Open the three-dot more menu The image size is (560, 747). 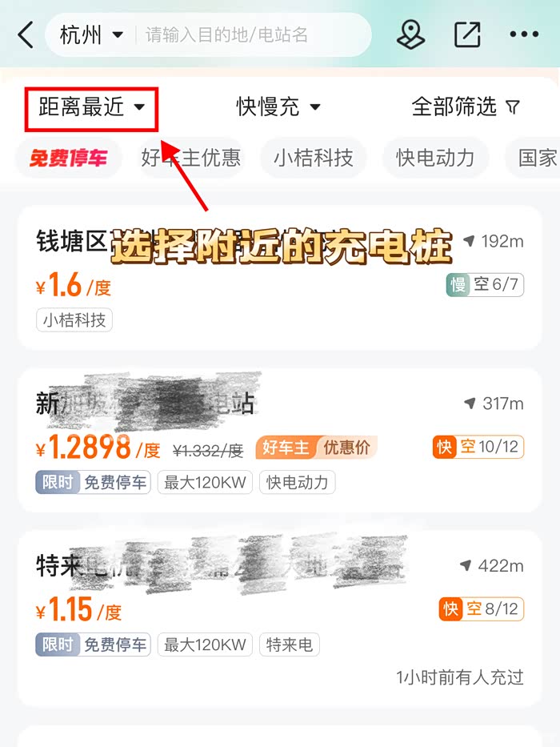coord(524,34)
